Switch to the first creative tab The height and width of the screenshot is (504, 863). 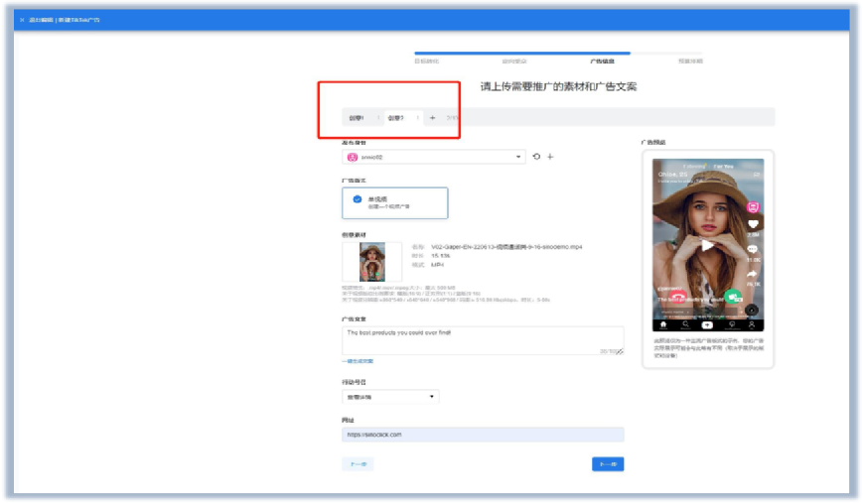(357, 118)
